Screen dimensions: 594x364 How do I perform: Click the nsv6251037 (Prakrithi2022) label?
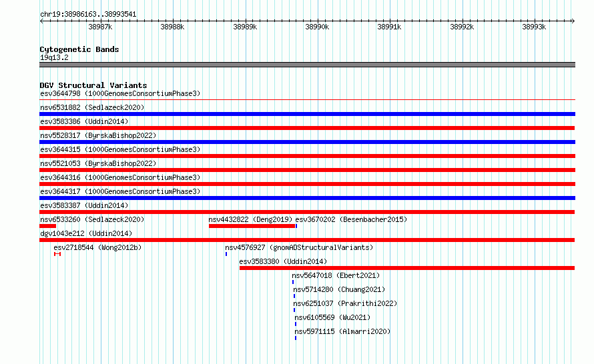pos(345,303)
